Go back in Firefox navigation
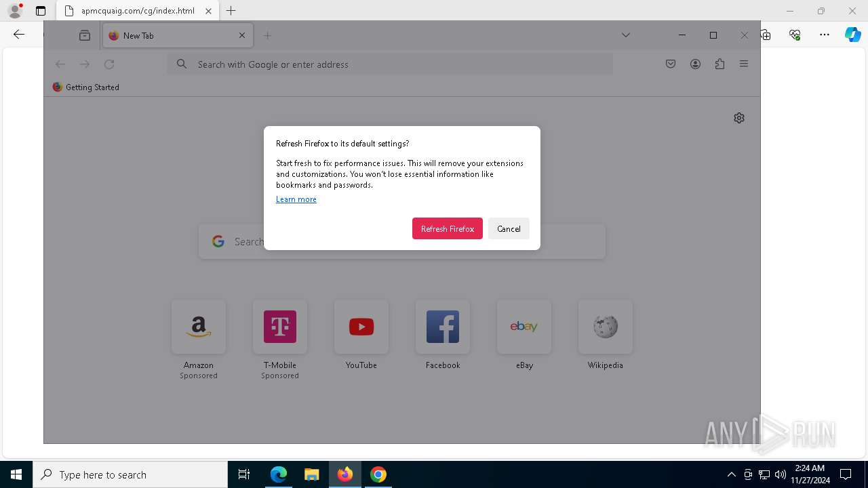The height and width of the screenshot is (488, 868). coord(60,64)
